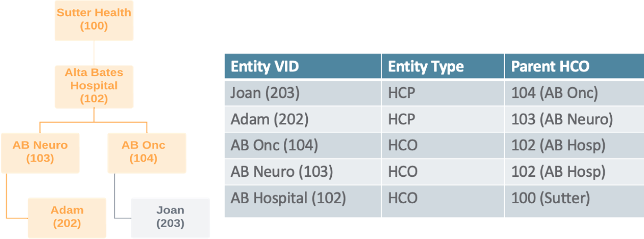The image size is (644, 239).
Task: Select the AB Hospital (102) table cell
Action: [288, 198]
